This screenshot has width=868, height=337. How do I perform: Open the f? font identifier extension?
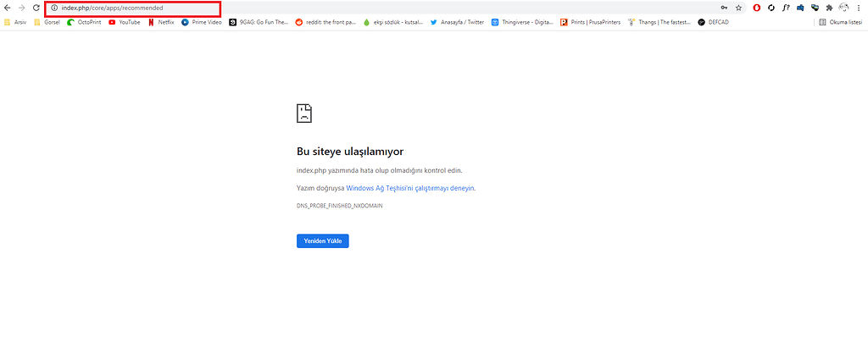pyautogui.click(x=786, y=8)
